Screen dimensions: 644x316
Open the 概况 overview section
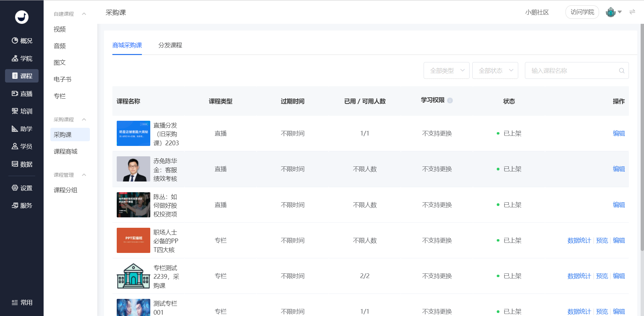pyautogui.click(x=22, y=41)
